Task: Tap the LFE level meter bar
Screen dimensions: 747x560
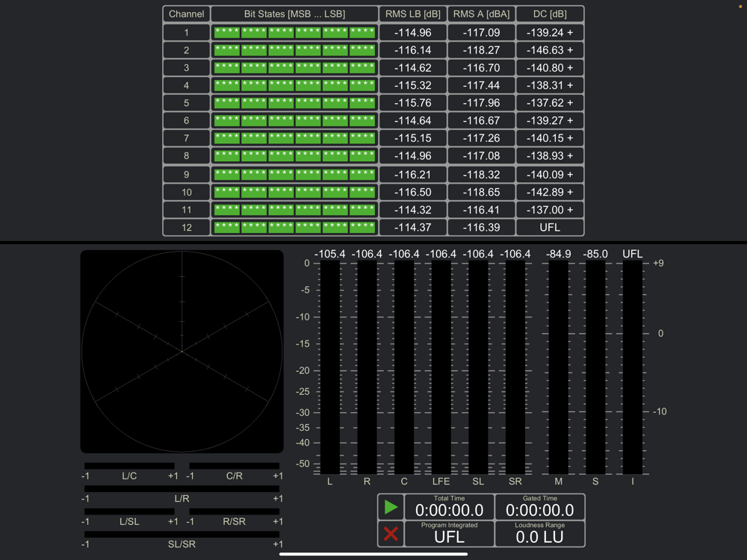Action: (441, 367)
